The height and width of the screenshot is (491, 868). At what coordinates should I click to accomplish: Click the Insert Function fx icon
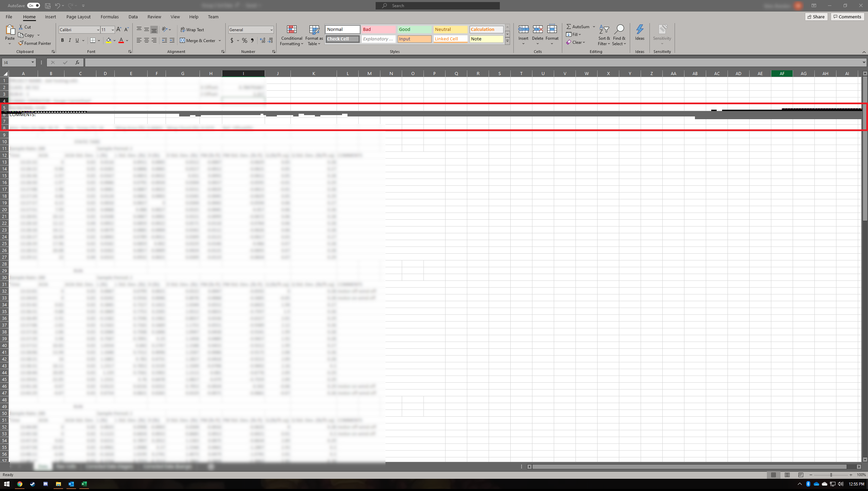pyautogui.click(x=77, y=62)
